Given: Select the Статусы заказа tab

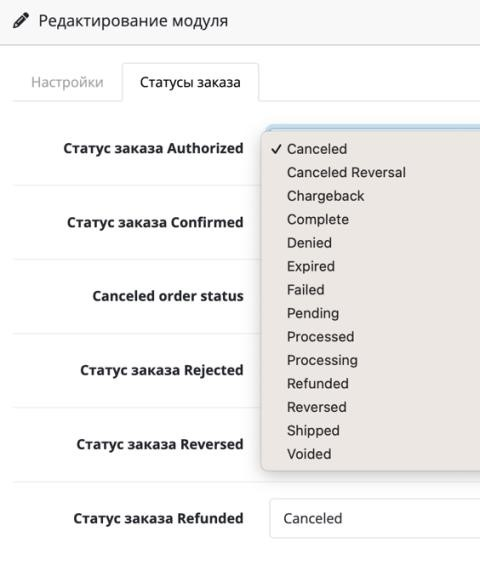Looking at the screenshot, I should point(190,82).
